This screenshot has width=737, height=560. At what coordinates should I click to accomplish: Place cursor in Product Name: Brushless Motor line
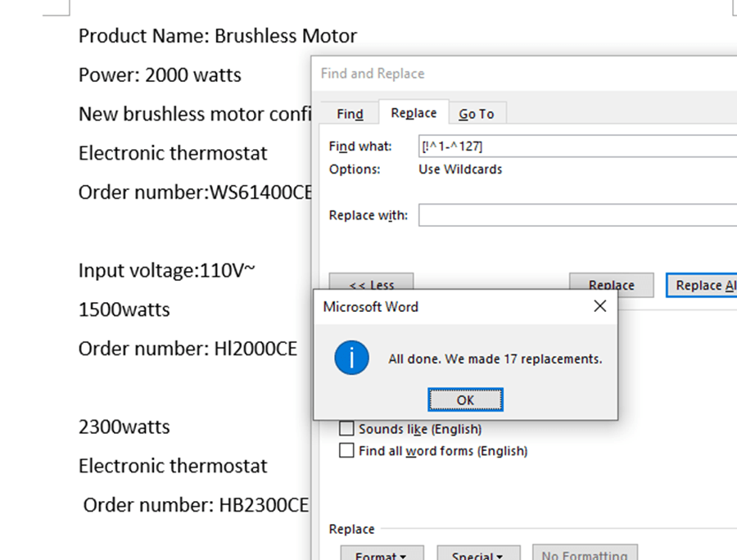point(218,36)
